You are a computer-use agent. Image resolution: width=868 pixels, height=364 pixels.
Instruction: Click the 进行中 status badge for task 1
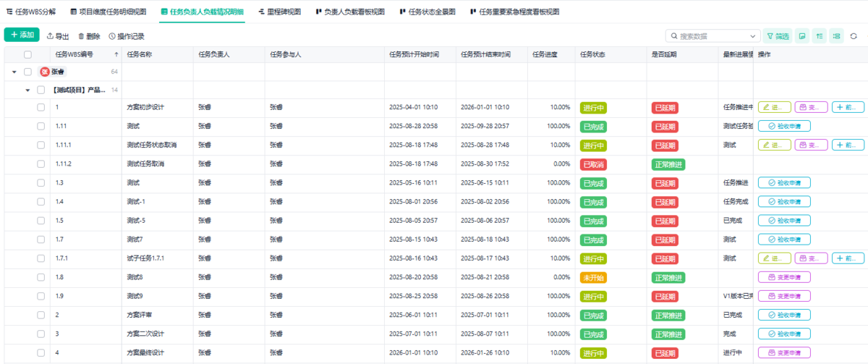click(x=593, y=107)
